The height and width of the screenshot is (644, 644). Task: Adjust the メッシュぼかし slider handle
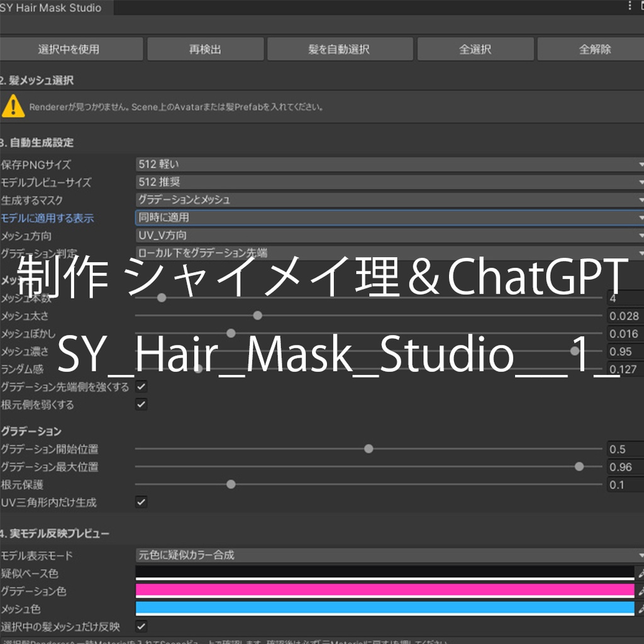point(231,333)
